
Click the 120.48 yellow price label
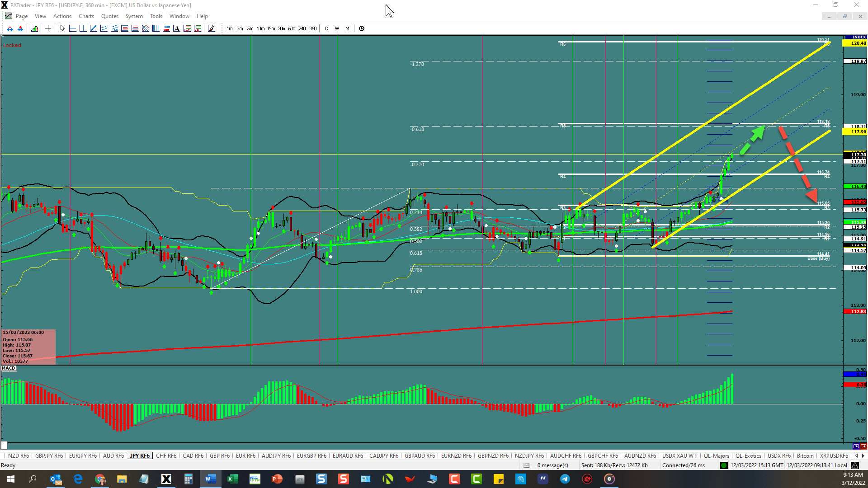click(855, 43)
